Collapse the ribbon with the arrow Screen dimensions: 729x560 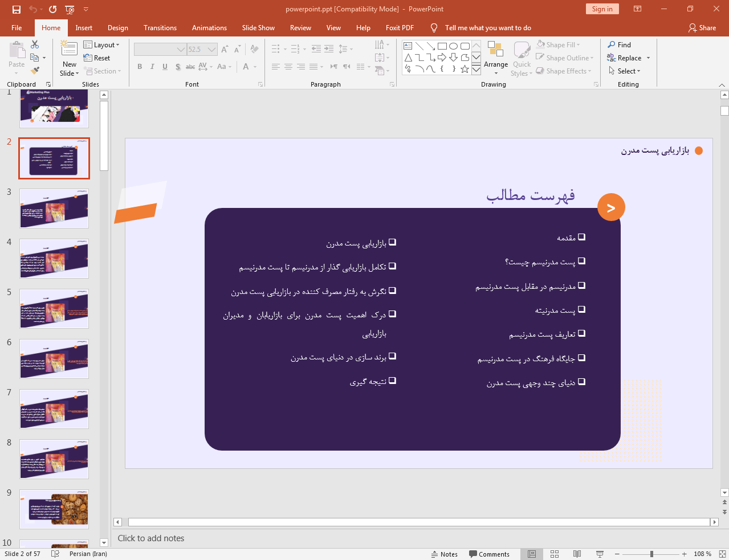point(722,85)
